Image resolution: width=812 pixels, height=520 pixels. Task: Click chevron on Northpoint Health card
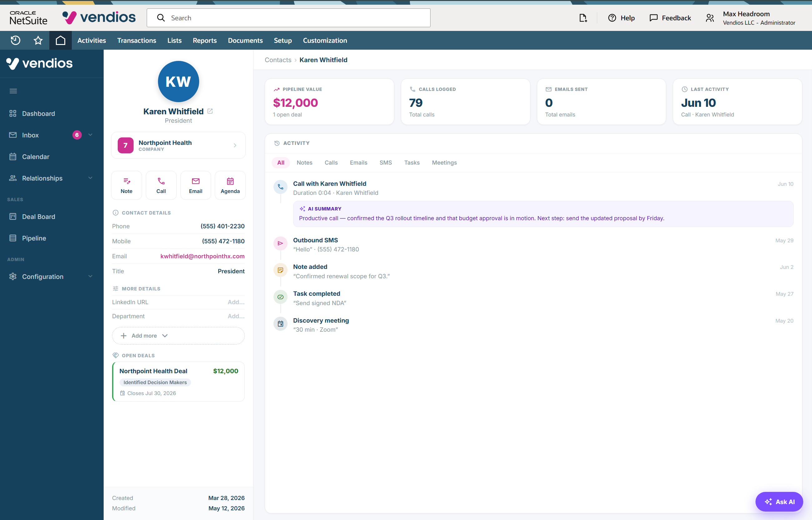(x=235, y=146)
